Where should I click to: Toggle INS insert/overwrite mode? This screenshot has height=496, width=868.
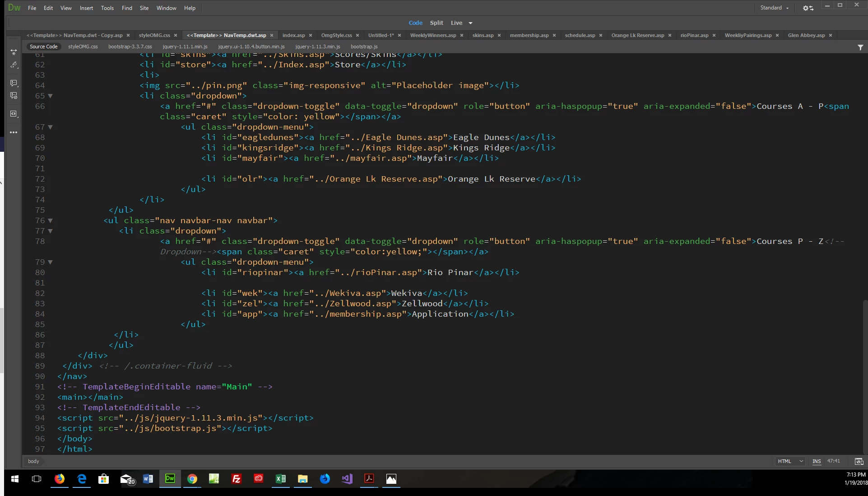pos(816,461)
